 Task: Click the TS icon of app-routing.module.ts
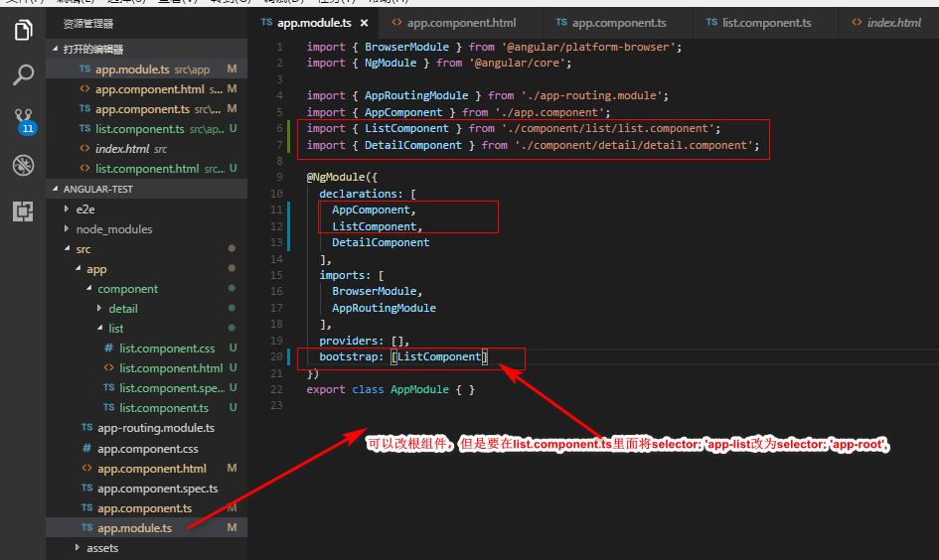click(x=86, y=428)
